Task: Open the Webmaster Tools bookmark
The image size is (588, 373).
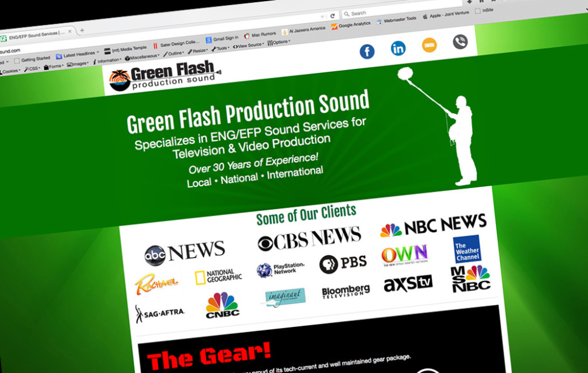Action: 396,20
